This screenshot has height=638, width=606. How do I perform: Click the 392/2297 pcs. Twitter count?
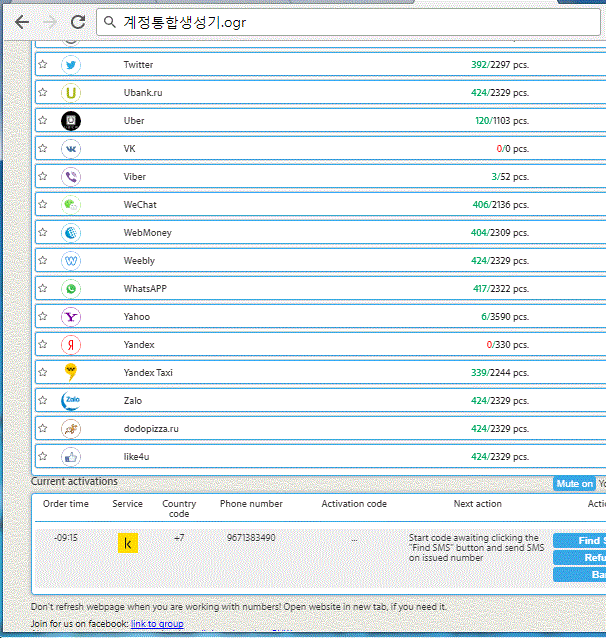coord(500,65)
